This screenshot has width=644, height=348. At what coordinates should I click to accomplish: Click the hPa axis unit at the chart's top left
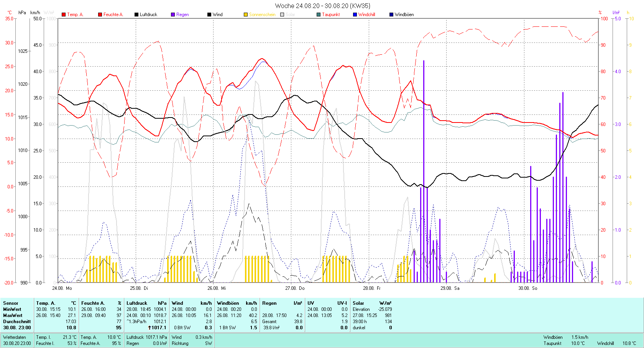[22, 13]
